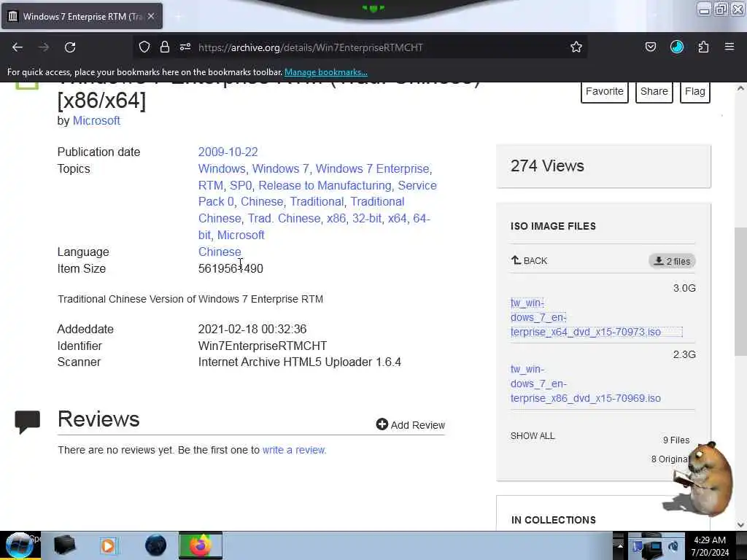Click the page vertical scrollbar thumb
Viewport: 747px width, 560px height.
(740, 292)
